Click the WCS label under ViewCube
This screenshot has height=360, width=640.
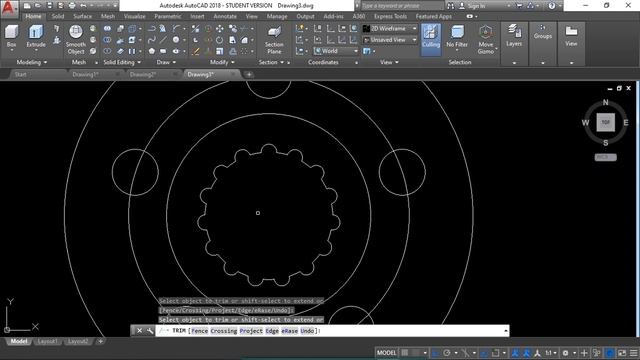coord(605,157)
